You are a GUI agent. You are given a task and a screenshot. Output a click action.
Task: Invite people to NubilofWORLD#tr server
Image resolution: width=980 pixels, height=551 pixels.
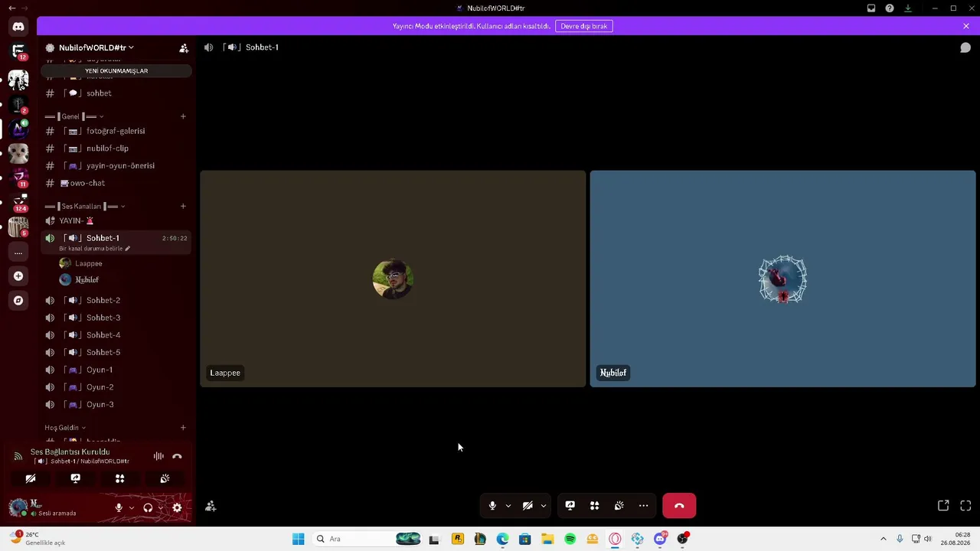[184, 47]
